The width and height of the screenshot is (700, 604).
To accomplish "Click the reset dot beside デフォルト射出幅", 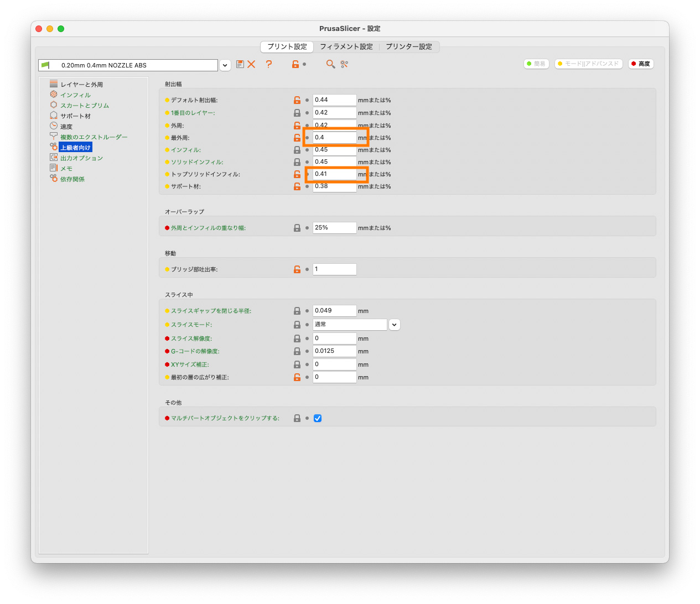I will tap(307, 100).
